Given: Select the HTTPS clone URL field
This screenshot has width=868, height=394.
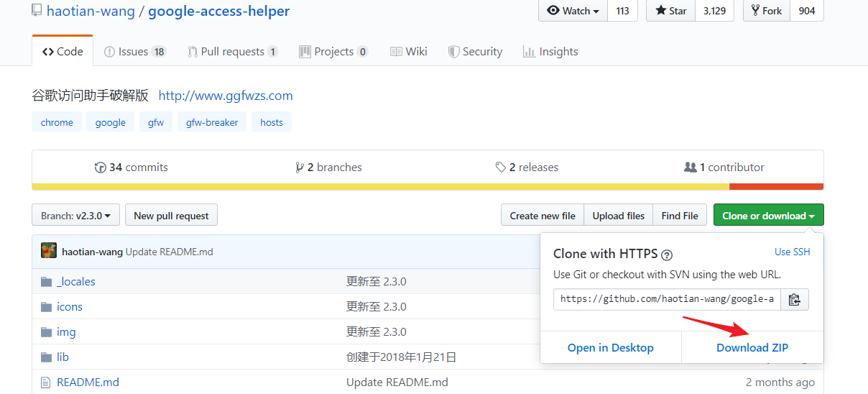Looking at the screenshot, I should point(667,299).
